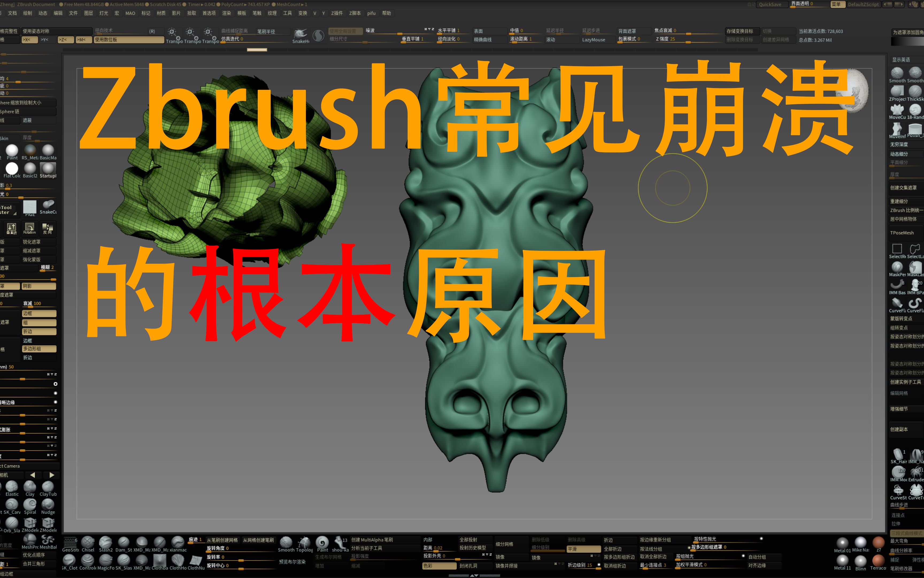Pick the shou-ka insert brush

pos(340,544)
